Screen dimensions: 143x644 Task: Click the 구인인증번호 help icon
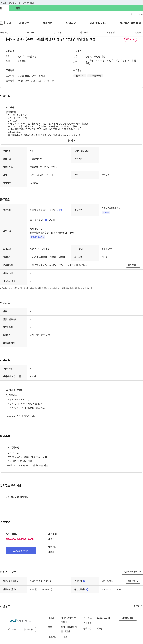87,589
